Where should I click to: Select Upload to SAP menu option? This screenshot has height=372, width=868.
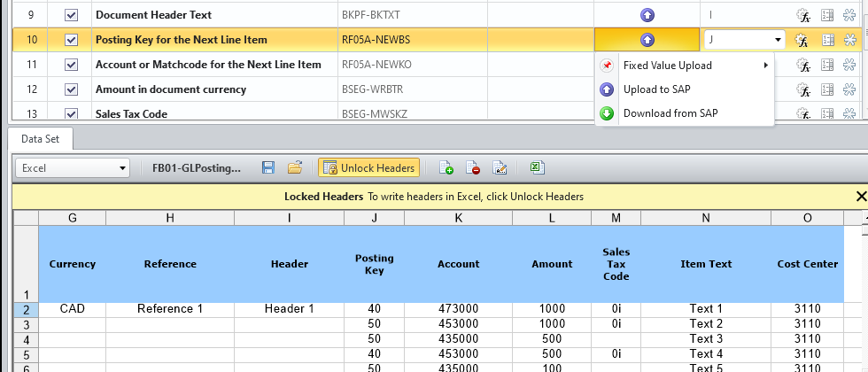click(656, 89)
